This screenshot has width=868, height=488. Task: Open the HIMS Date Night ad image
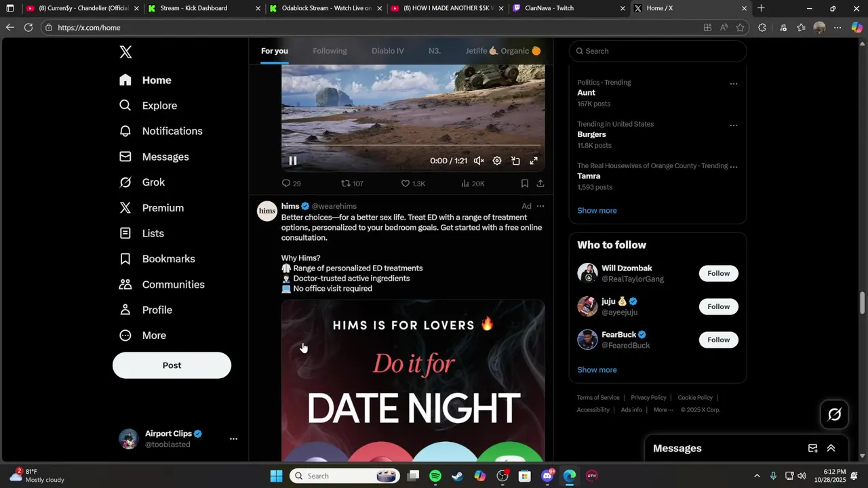pyautogui.click(x=413, y=380)
